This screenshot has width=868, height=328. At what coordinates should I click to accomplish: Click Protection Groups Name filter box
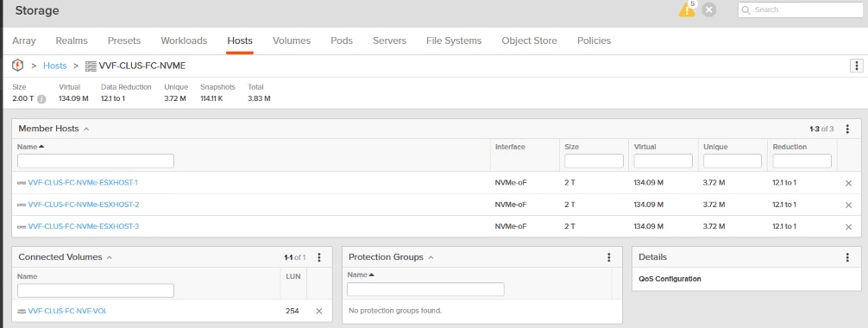(425, 289)
